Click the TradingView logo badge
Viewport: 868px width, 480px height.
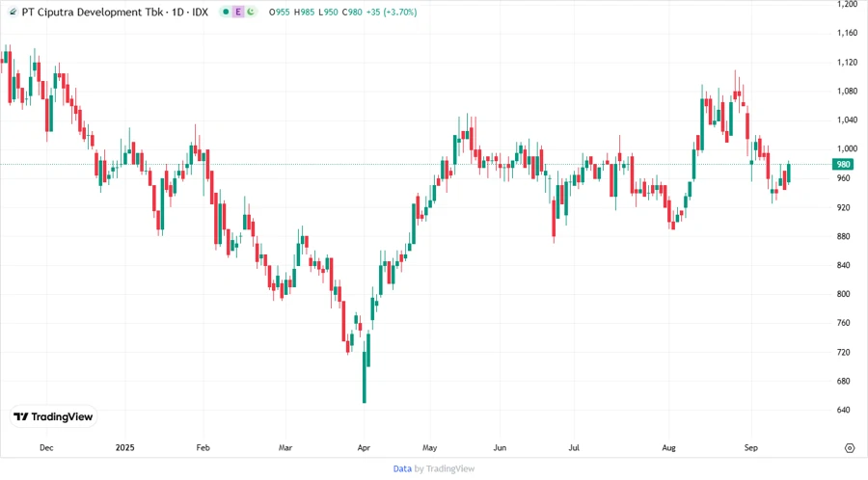coord(53,417)
